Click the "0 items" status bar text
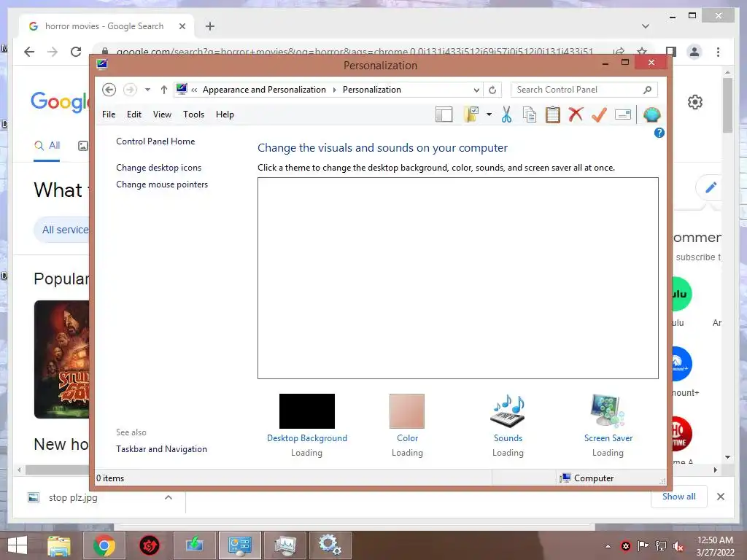747x560 pixels. coord(110,478)
